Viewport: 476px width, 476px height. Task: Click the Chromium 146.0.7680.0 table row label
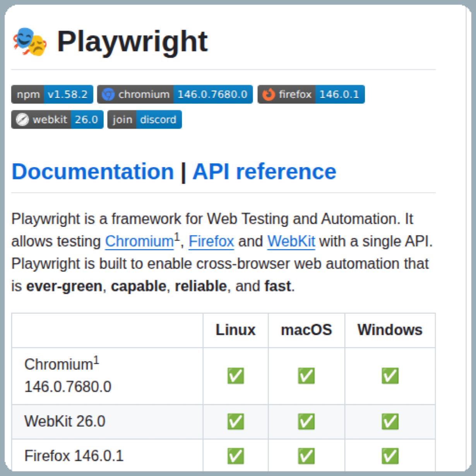click(x=68, y=375)
